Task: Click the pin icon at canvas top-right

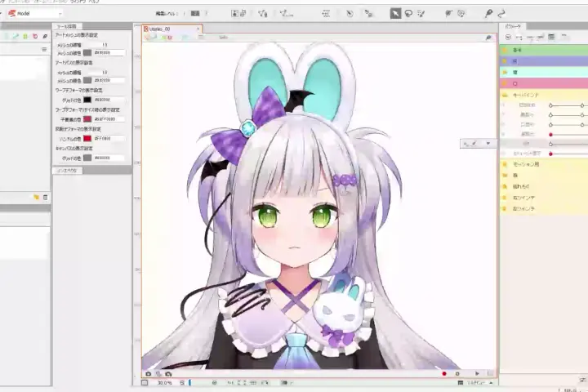Action: [x=488, y=38]
